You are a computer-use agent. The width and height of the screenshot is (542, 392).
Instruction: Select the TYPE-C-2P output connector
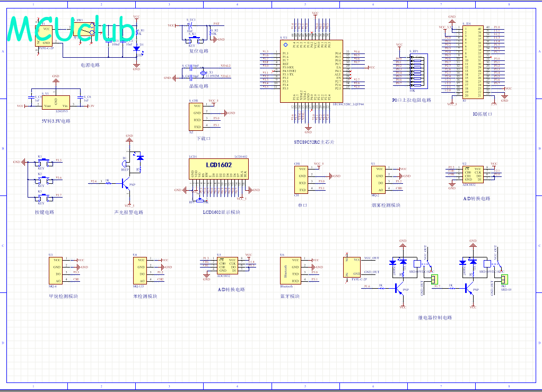click(x=352, y=267)
